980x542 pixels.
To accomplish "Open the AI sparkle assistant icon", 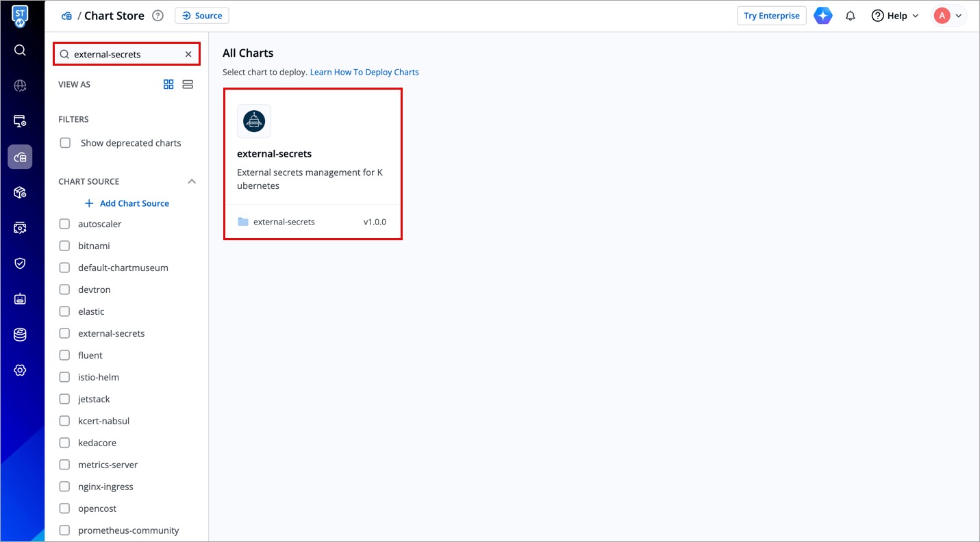I will coord(822,16).
